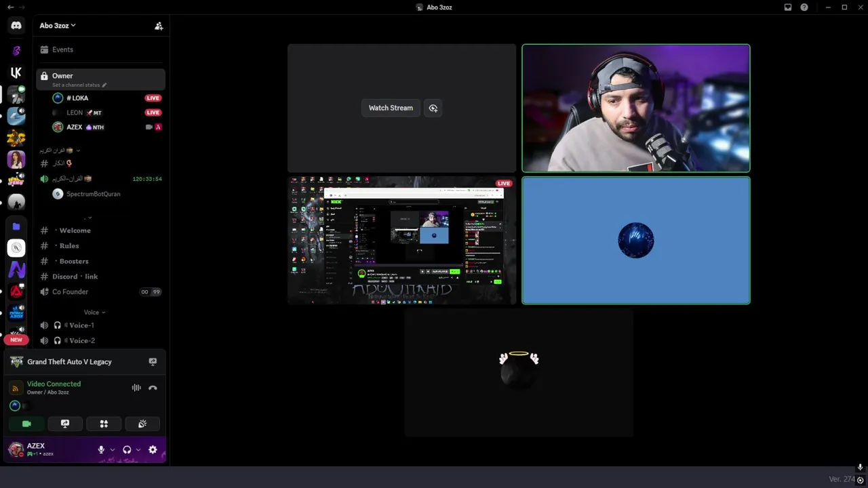Mute the microphone

click(101, 450)
